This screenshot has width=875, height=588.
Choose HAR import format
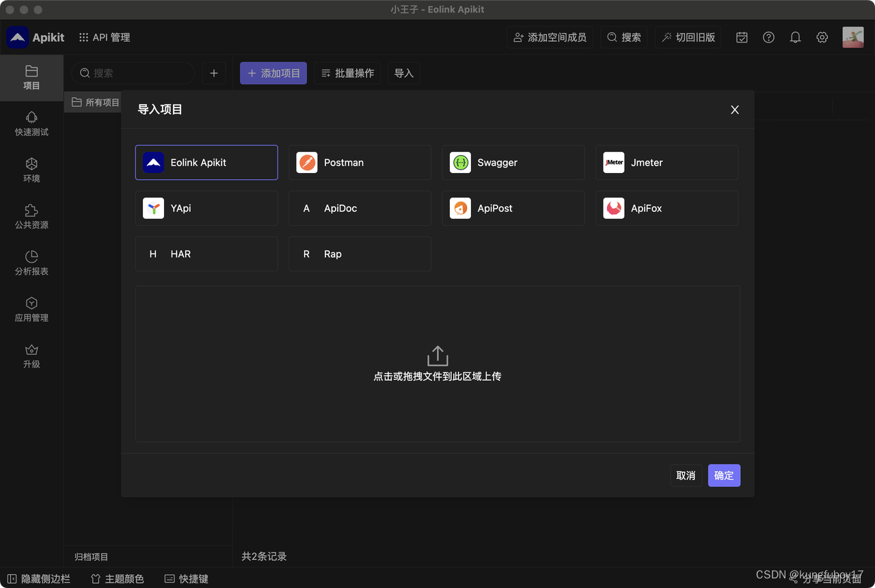(206, 254)
